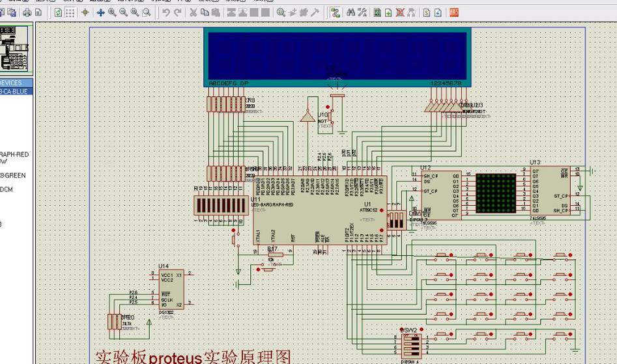The height and width of the screenshot is (364, 617).
Task: Redraw the display with the green refresh icon
Action: coord(58,12)
